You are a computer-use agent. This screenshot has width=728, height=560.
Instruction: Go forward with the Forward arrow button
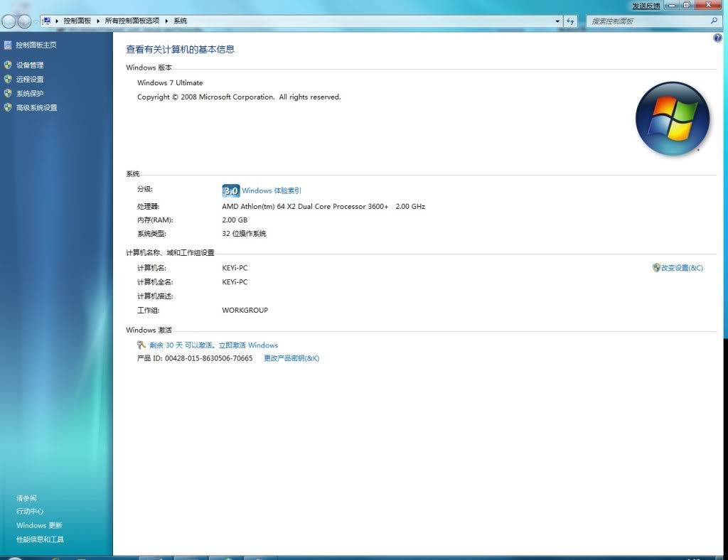point(24,21)
